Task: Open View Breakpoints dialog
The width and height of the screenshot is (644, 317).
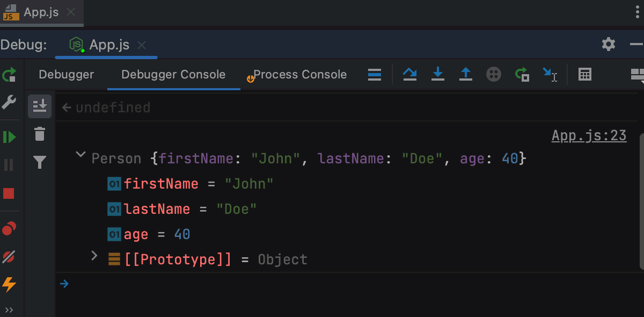Action: click(9, 229)
